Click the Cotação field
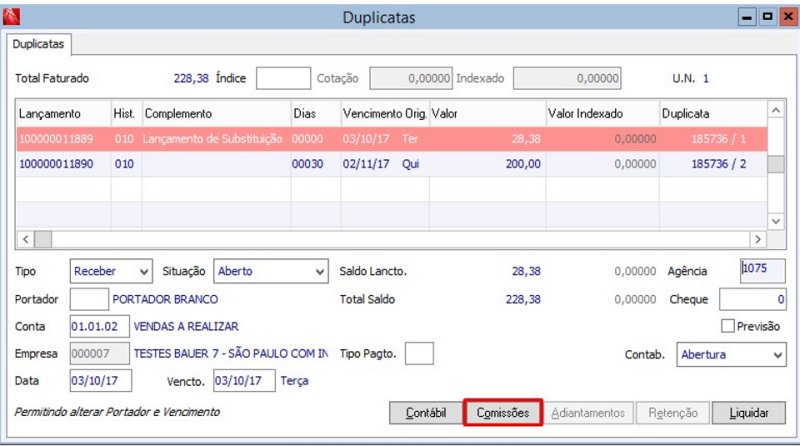The width and height of the screenshot is (800, 446). pyautogui.click(x=411, y=78)
